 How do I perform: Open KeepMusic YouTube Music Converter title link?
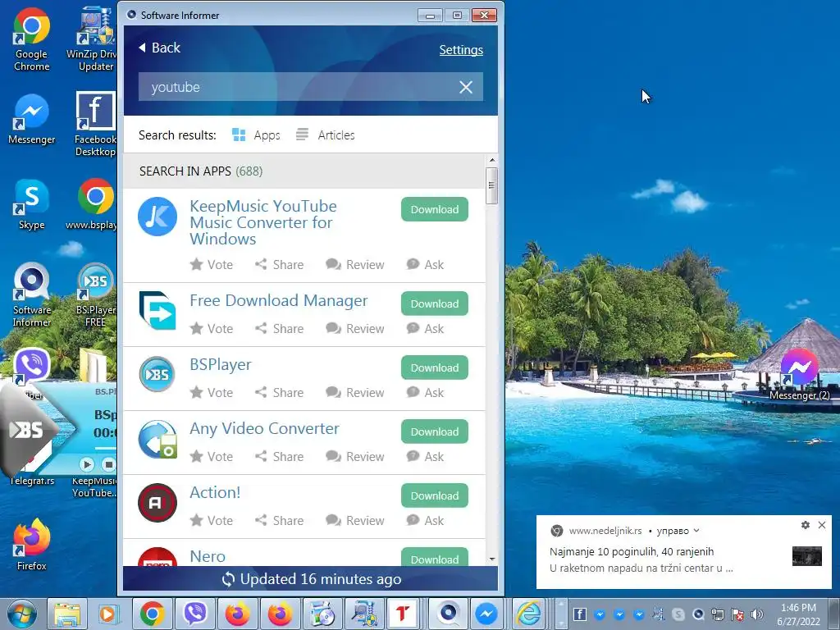pyautogui.click(x=263, y=222)
